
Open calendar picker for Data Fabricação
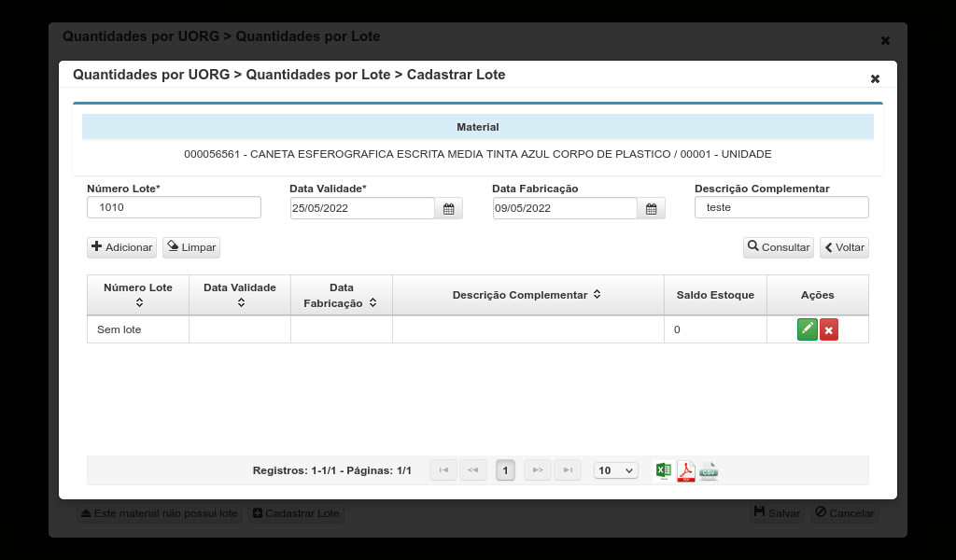651,208
